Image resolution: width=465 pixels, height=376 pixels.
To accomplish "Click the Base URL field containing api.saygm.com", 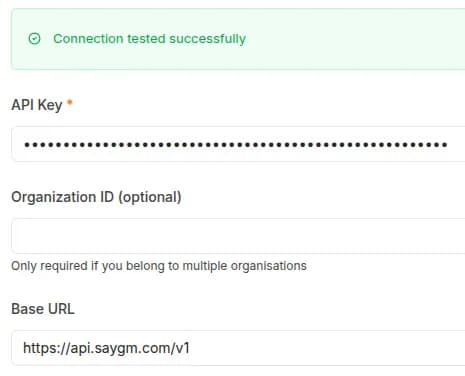I will pos(238,348).
